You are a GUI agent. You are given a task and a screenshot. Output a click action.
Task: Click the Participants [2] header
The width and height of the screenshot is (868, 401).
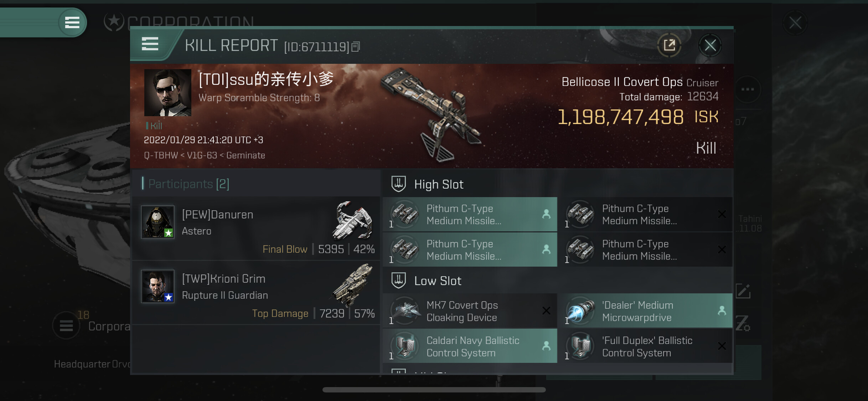(x=189, y=184)
